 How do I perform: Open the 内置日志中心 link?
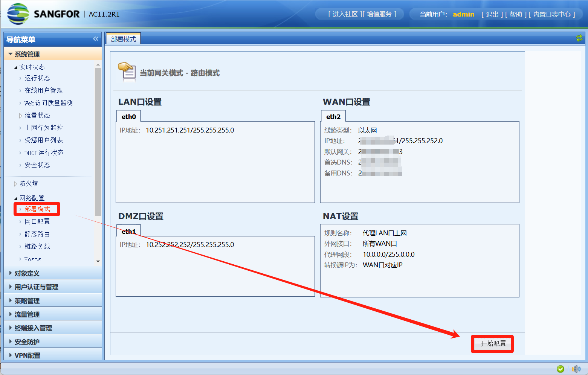552,14
